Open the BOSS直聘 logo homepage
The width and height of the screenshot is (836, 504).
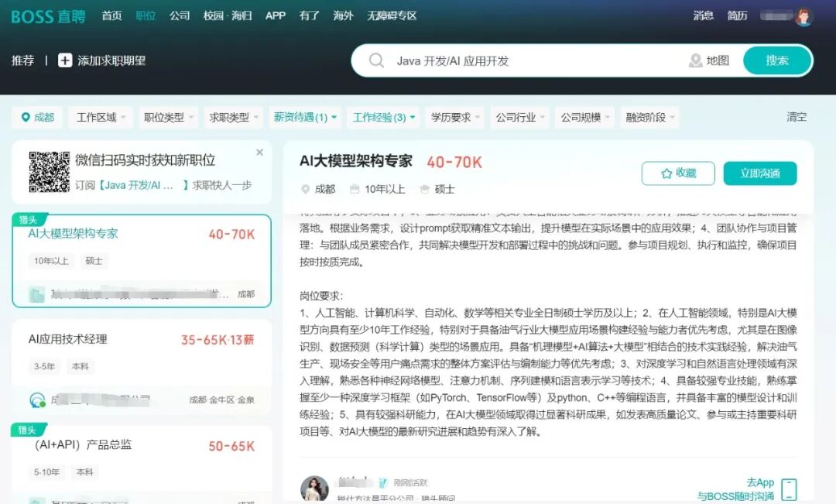(x=48, y=16)
